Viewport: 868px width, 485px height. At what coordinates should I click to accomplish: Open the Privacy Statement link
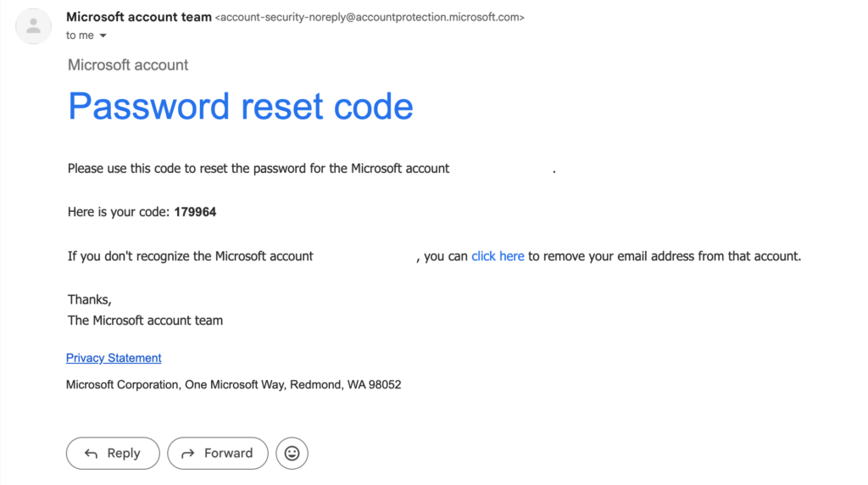click(x=114, y=358)
